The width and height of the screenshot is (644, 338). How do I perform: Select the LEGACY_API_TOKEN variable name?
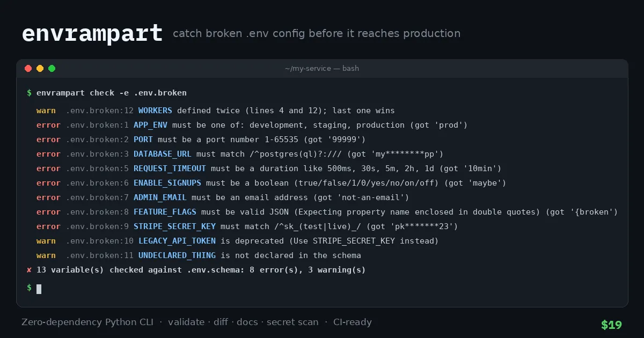pyautogui.click(x=177, y=241)
